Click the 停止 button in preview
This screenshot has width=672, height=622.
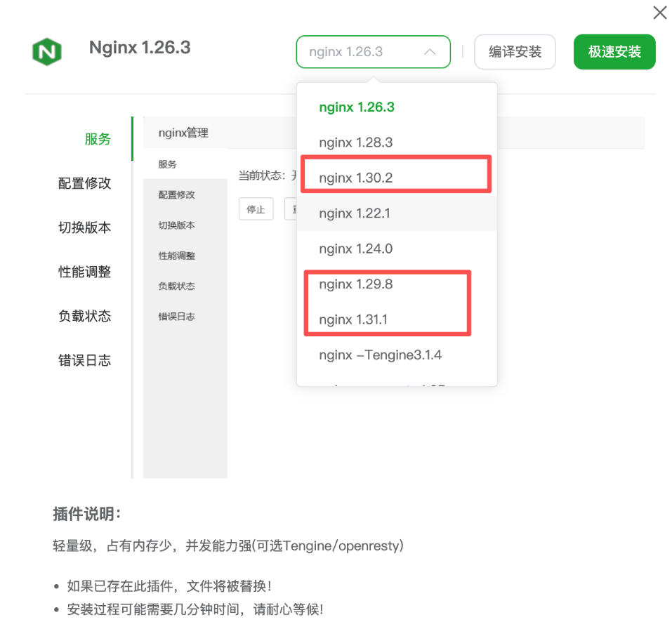click(256, 209)
